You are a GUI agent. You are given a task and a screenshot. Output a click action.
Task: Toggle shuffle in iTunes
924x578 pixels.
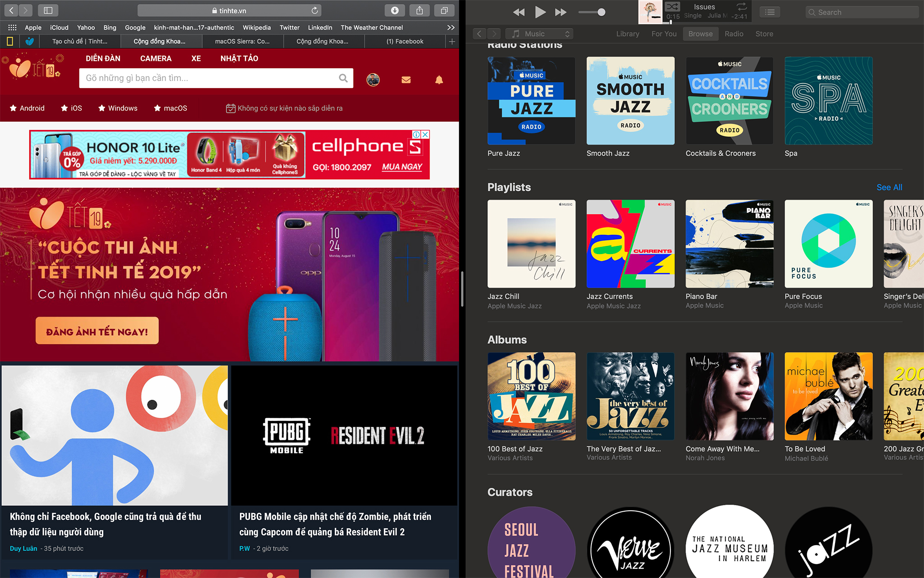[672, 7]
